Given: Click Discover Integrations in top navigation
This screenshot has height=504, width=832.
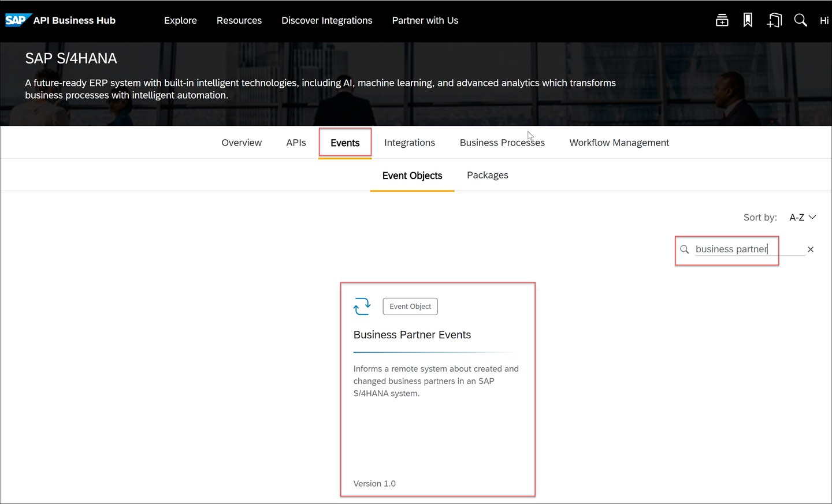Looking at the screenshot, I should pyautogui.click(x=327, y=20).
